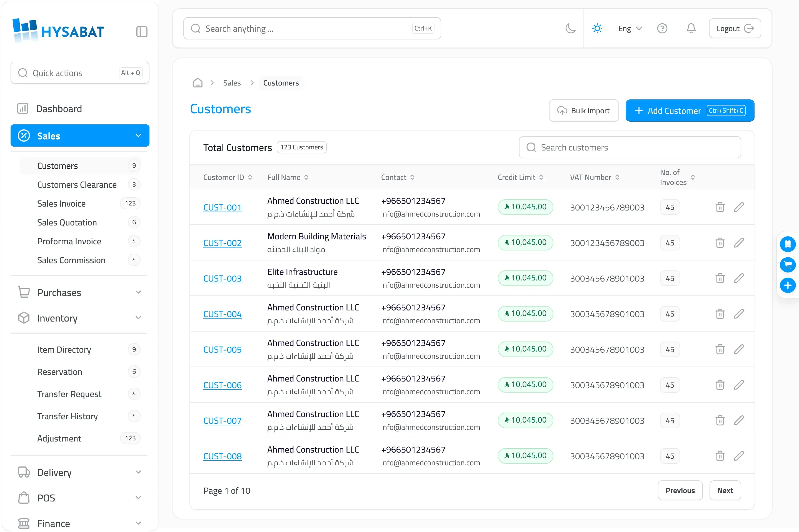799x532 pixels.
Task: Delete customer CUST-005 with trash icon
Action: coord(720,349)
